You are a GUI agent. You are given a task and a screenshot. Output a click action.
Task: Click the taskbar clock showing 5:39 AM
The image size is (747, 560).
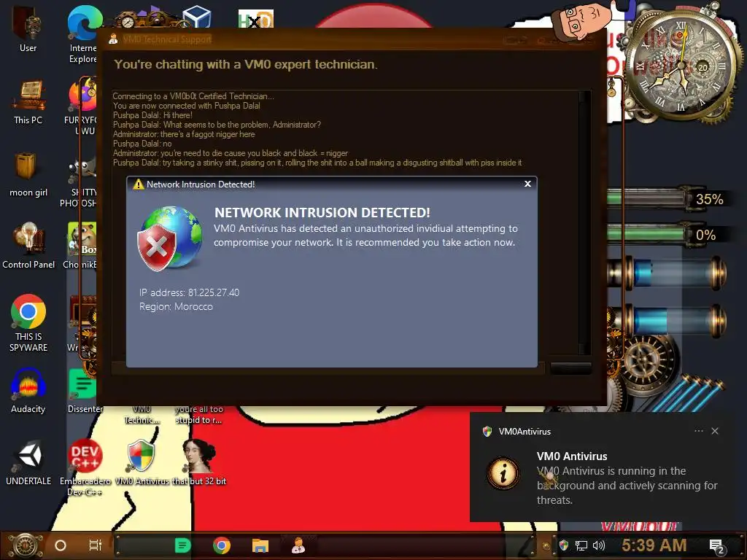pos(654,545)
